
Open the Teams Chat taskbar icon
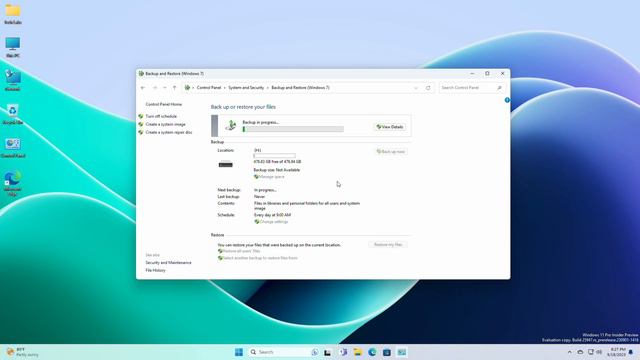[343, 352]
